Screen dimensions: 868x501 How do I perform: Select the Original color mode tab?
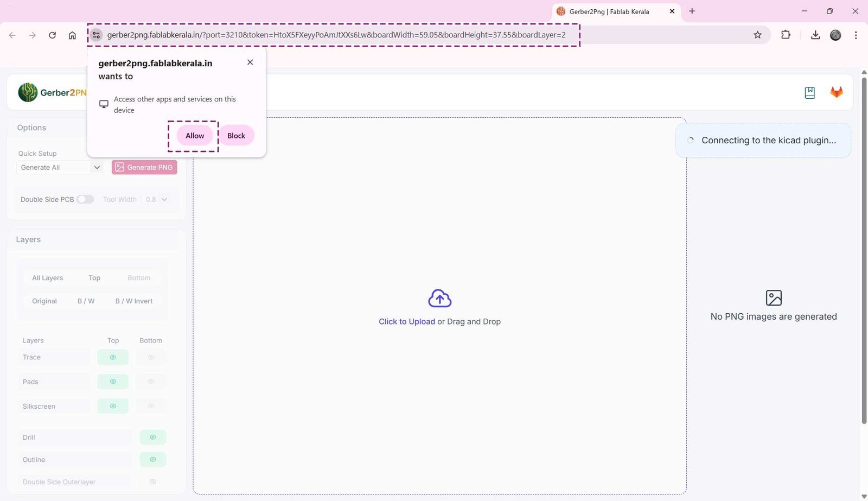pyautogui.click(x=44, y=301)
